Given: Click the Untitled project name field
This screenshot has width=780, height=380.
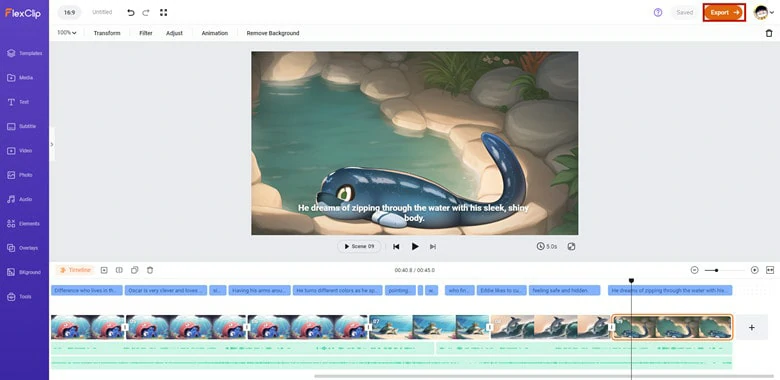Looking at the screenshot, I should tap(102, 12).
